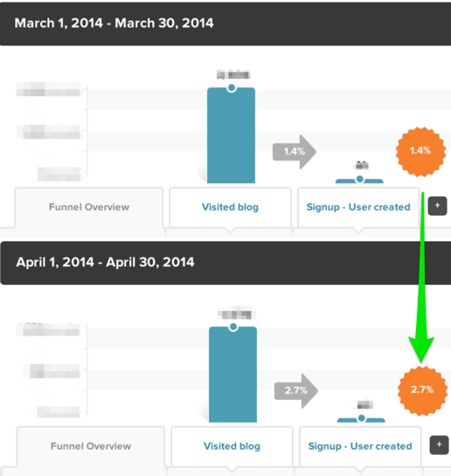
Task: Click the gray 2.7% arrow
Action: click(x=296, y=391)
